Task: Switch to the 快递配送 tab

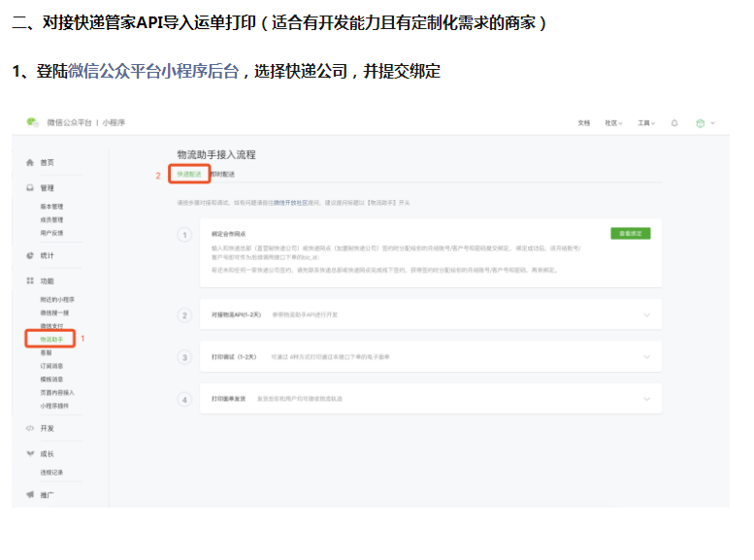Action: 189,174
